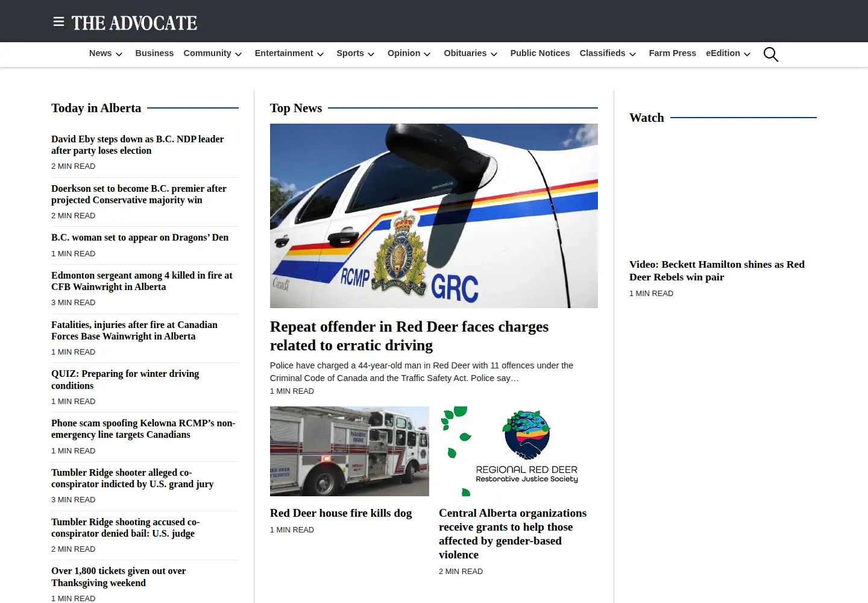Open Red Deer house fire kills dog
The height and width of the screenshot is (603, 868).
coord(341,513)
